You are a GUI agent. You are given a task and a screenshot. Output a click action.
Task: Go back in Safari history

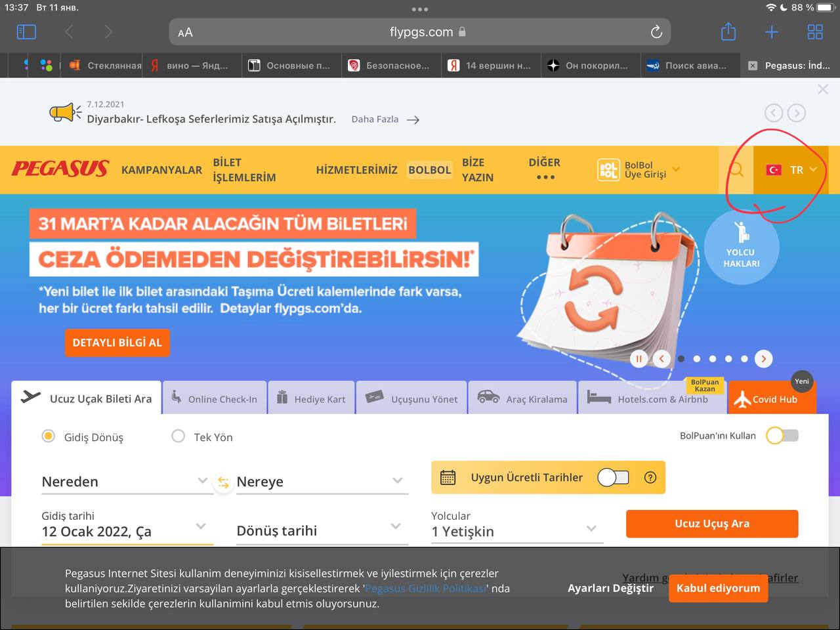[x=69, y=31]
